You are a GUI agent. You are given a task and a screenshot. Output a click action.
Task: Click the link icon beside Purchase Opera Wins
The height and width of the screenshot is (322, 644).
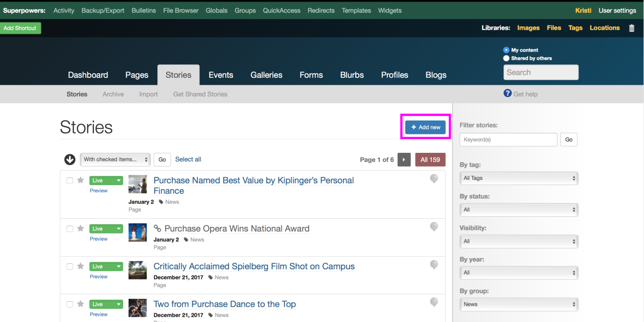click(x=157, y=228)
